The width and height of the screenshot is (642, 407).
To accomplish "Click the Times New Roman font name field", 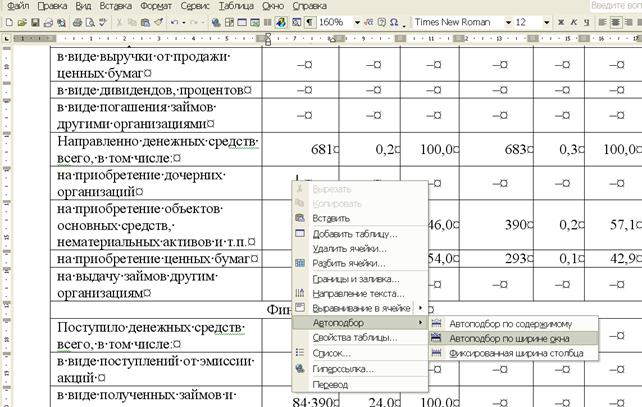I will [x=458, y=23].
